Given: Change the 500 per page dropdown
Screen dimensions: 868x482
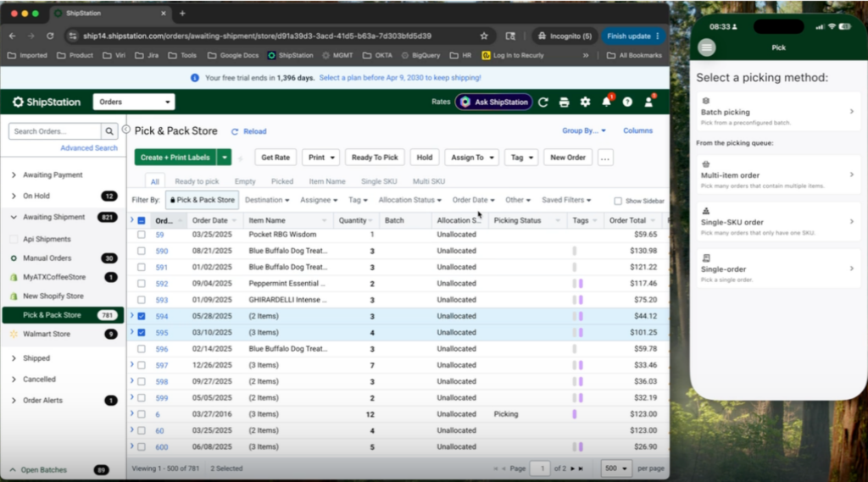Looking at the screenshot, I should (x=616, y=468).
